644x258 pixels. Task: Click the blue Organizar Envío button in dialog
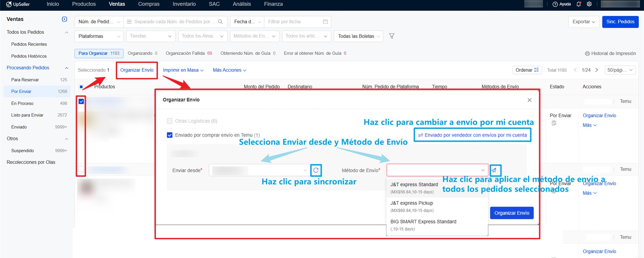[x=512, y=213]
